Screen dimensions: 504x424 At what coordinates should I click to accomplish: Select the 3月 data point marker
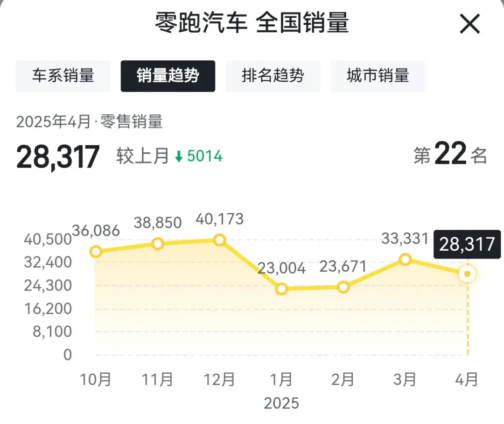coord(406,259)
